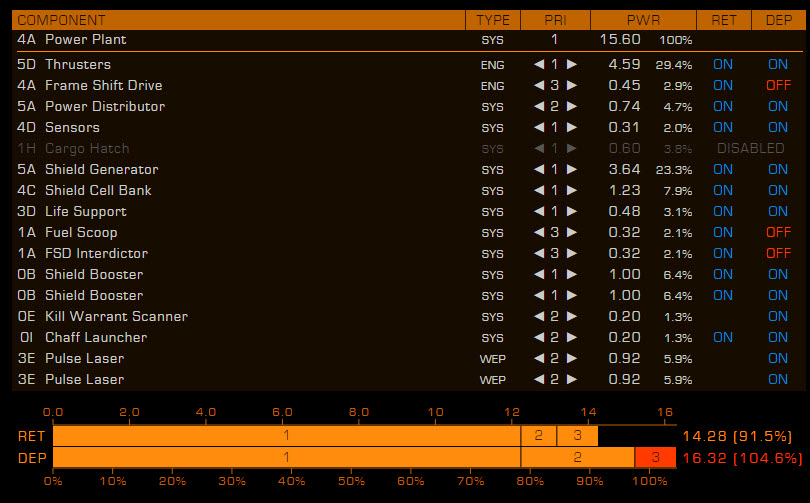Click left priority arrow on Shield Cell Bank

(539, 191)
